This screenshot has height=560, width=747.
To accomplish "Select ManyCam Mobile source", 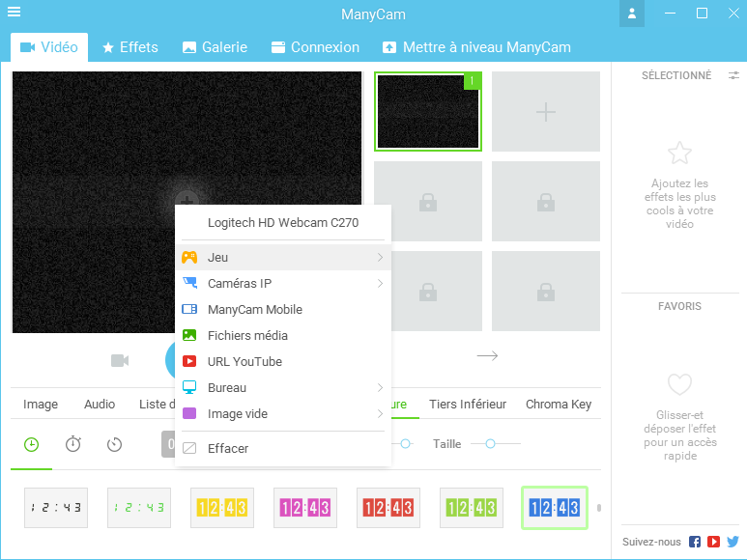I will click(283, 309).
